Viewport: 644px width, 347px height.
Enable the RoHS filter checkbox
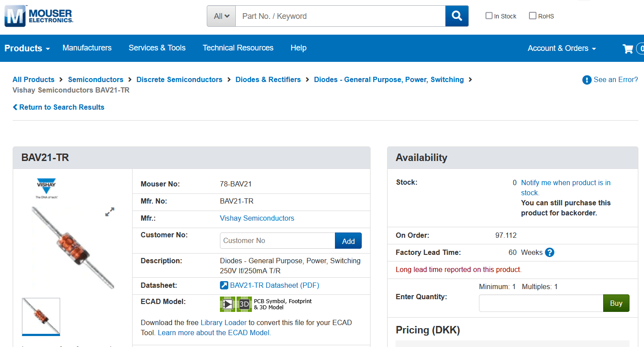[532, 16]
